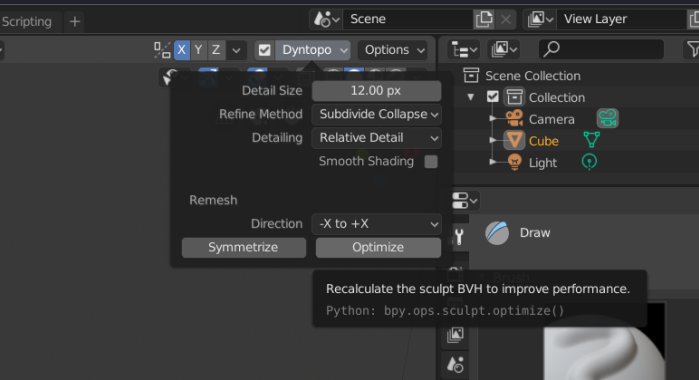Expand the Cube tree arrow
The image size is (699, 380).
[x=493, y=140]
